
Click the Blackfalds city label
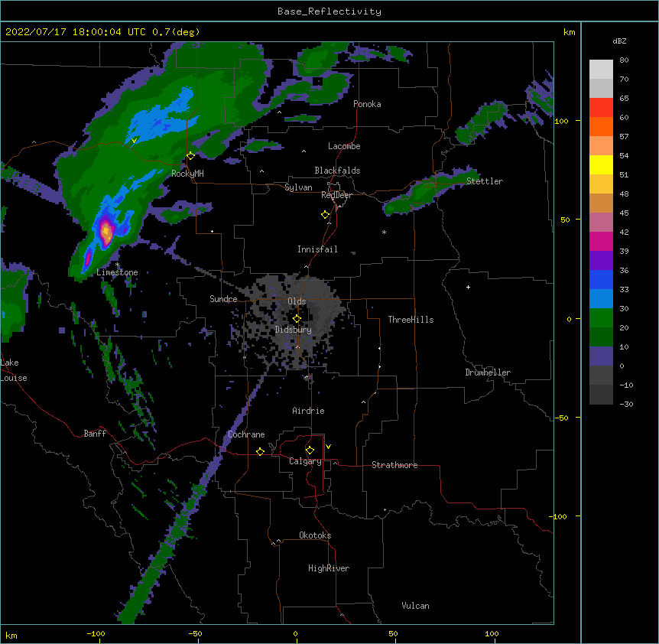337,171
